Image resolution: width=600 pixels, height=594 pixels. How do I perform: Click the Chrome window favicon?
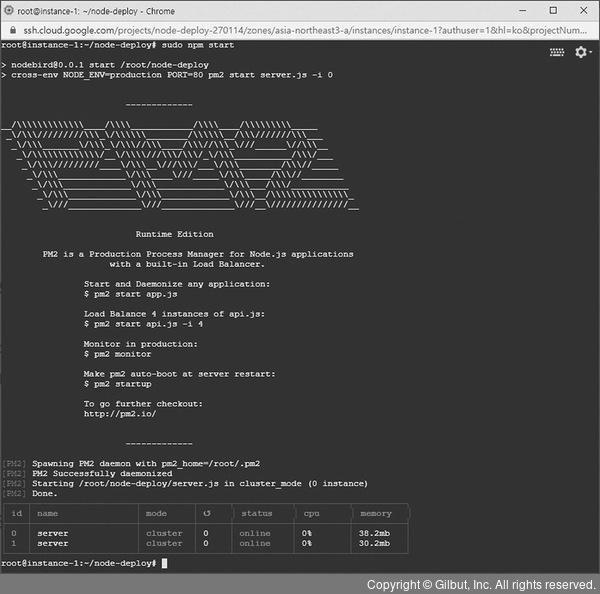pyautogui.click(x=8, y=10)
